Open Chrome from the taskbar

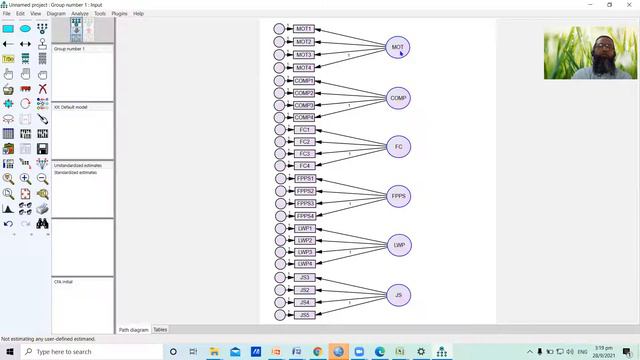tap(317, 351)
